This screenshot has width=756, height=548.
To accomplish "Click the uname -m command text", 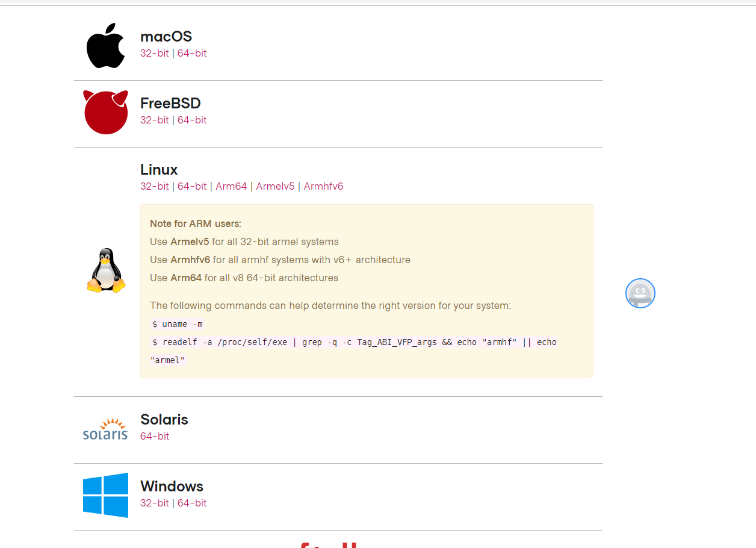I will [178, 324].
